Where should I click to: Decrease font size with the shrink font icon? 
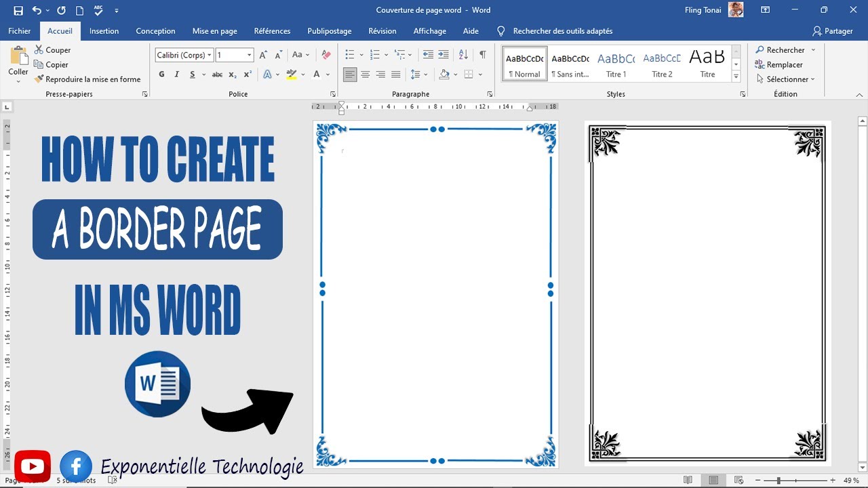coord(278,55)
